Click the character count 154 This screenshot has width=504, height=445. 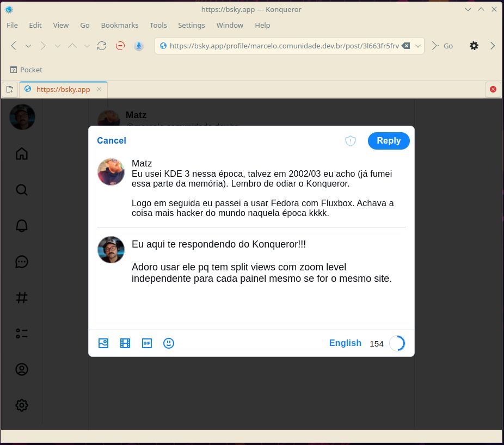point(377,343)
